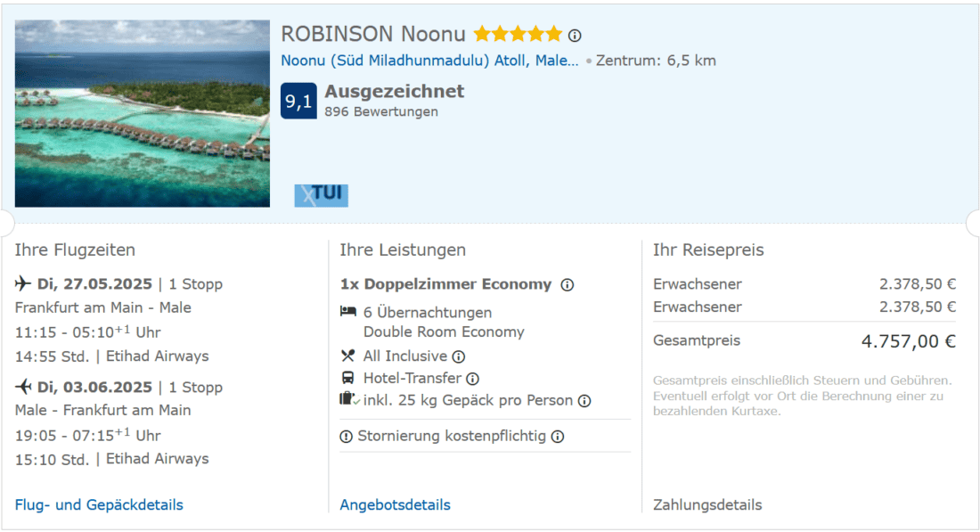Click the return flight airplane icon

click(x=23, y=387)
